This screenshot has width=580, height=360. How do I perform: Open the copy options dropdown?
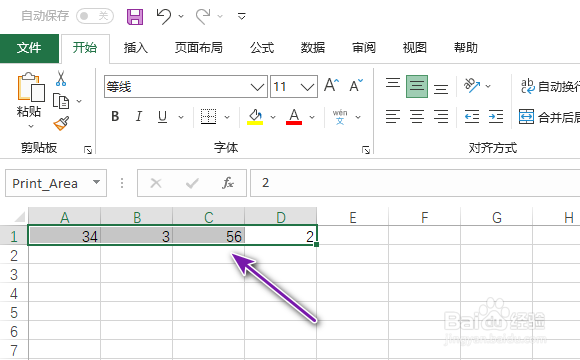[x=79, y=101]
